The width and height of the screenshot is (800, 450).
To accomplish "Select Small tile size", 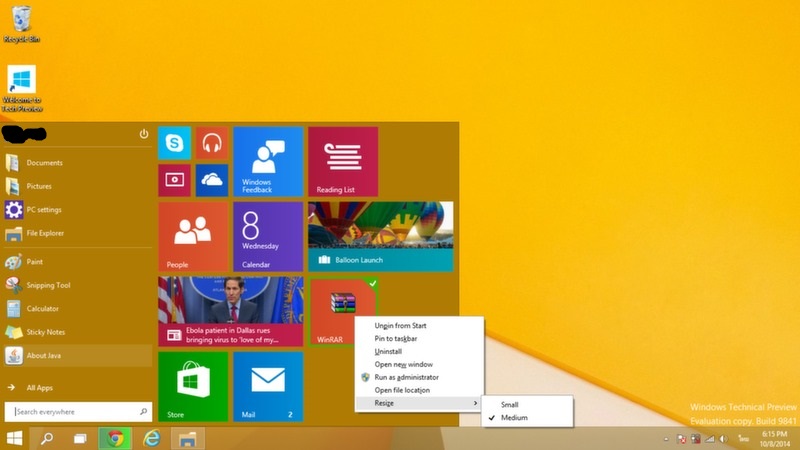I will pos(527,405).
